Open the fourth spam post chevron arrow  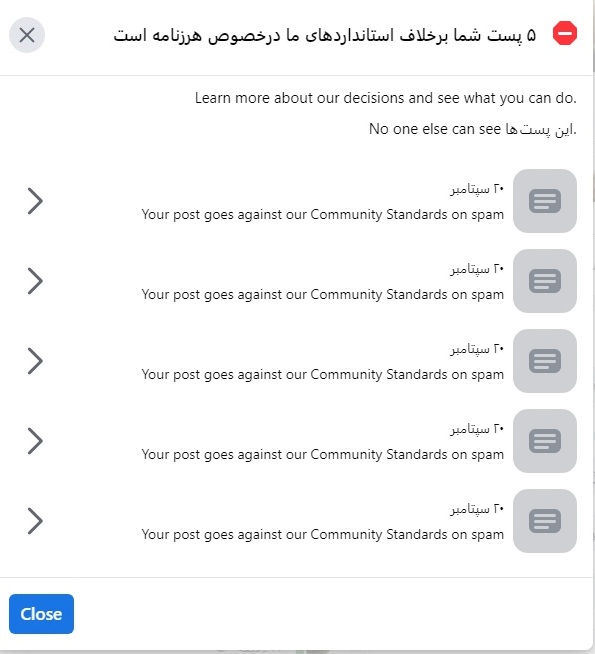(x=35, y=441)
